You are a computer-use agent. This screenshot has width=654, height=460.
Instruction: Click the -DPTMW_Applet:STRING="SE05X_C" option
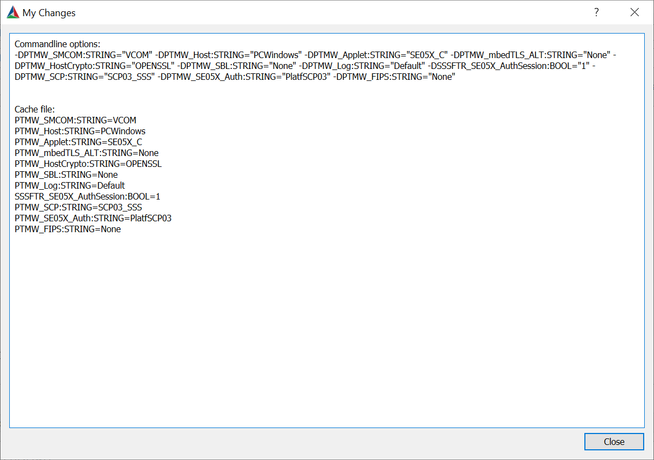click(377, 55)
